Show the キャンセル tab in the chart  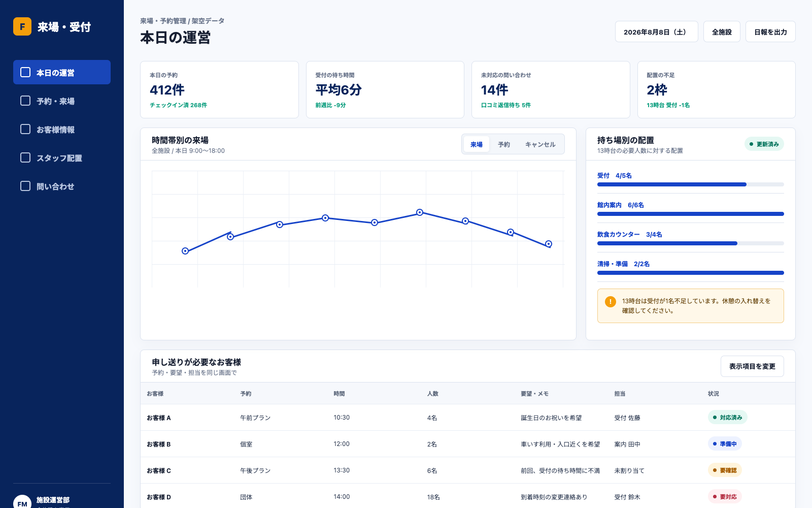click(540, 144)
